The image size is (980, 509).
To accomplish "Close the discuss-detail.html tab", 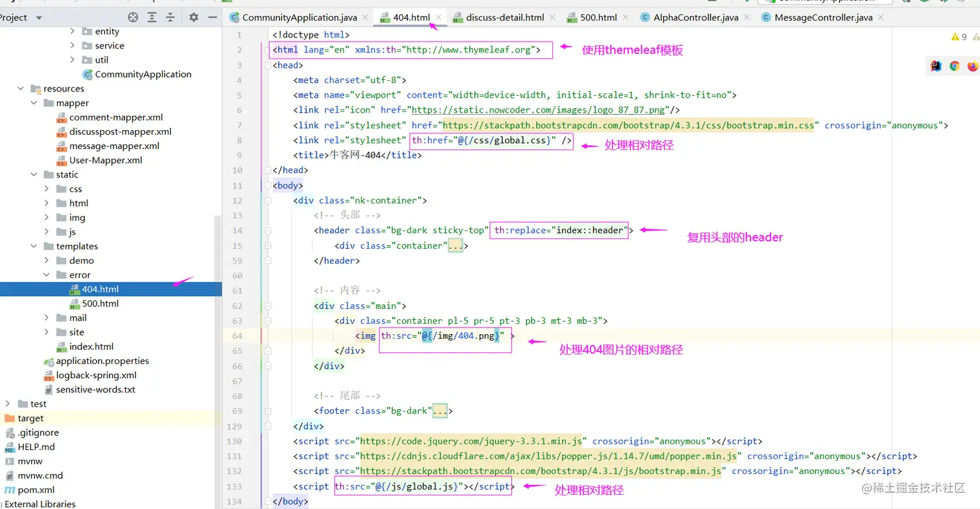I will point(553,17).
